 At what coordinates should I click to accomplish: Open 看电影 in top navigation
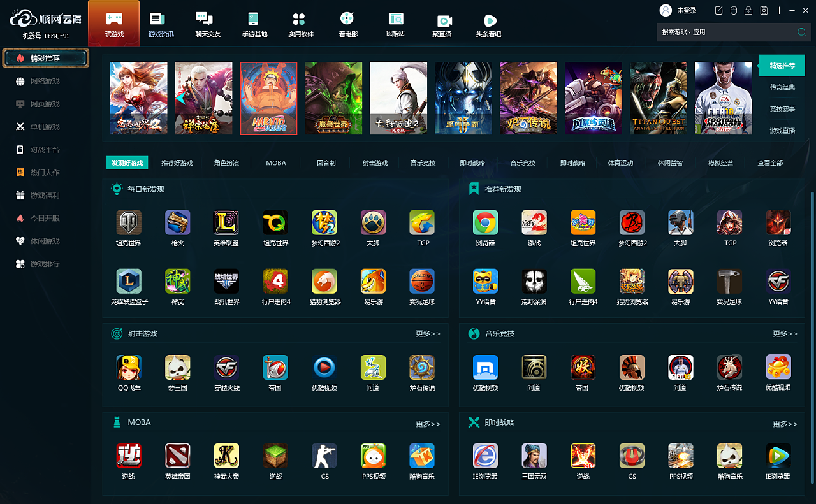pyautogui.click(x=347, y=24)
